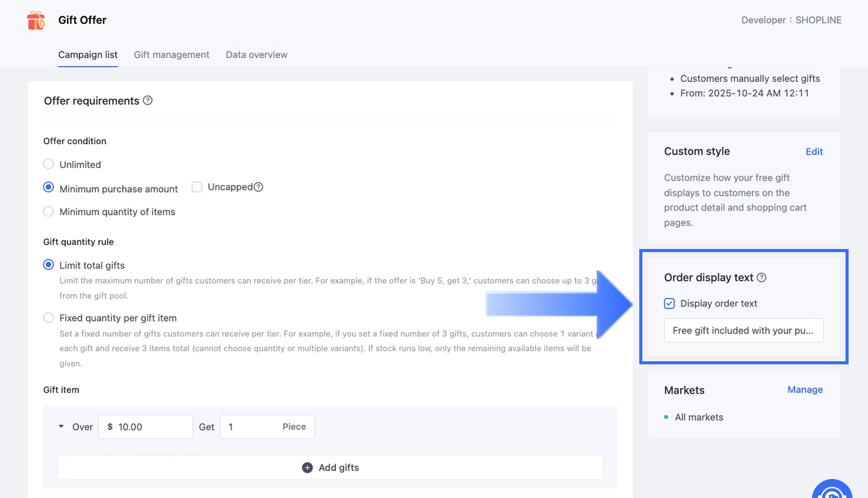Click the Uncapped help question icon
The width and height of the screenshot is (868, 498).
(258, 187)
